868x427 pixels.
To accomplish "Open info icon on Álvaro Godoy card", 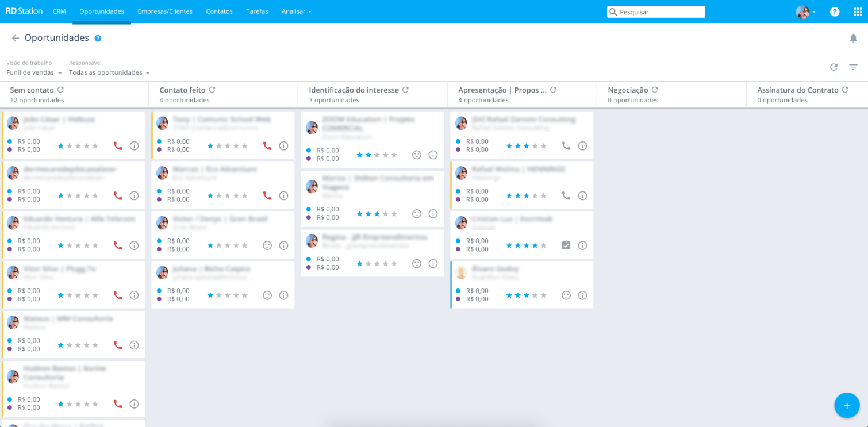I will (582, 295).
